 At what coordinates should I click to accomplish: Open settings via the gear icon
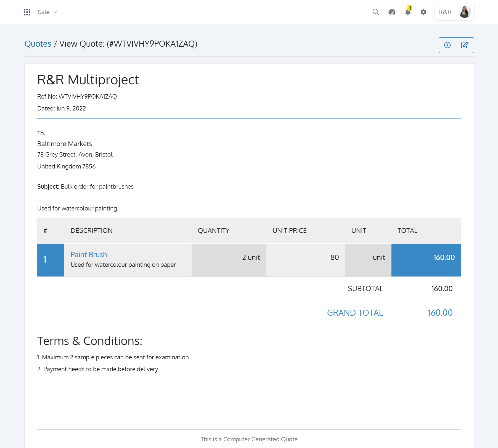tap(423, 12)
